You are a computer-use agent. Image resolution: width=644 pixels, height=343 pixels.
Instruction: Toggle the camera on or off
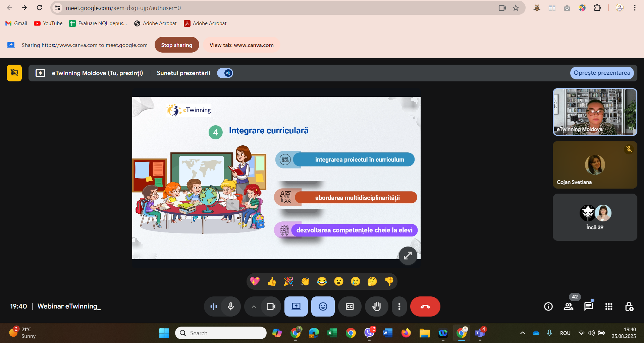(271, 306)
